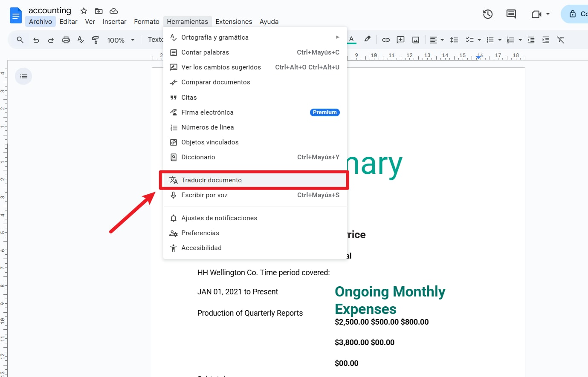The image size is (588, 377).
Task: Clear text formatting
Action: point(561,40)
